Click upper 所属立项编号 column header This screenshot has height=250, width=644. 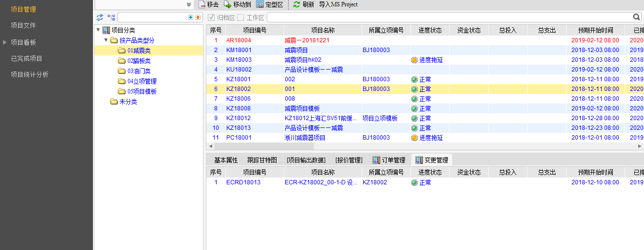pos(386,30)
